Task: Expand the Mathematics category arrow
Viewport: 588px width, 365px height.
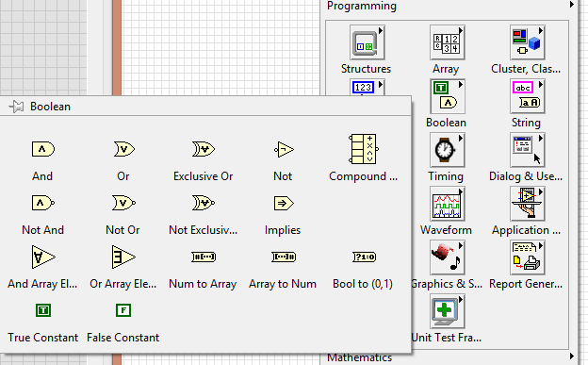Action: pos(571,356)
